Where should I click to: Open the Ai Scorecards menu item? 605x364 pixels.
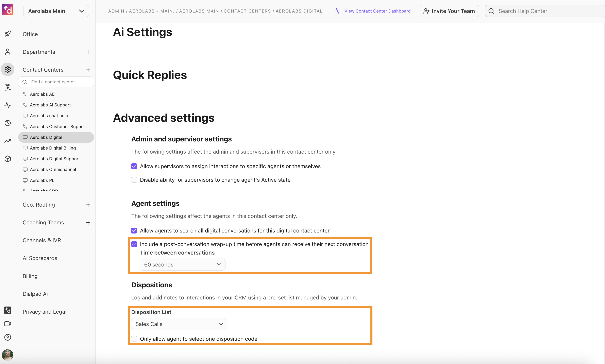[40, 258]
